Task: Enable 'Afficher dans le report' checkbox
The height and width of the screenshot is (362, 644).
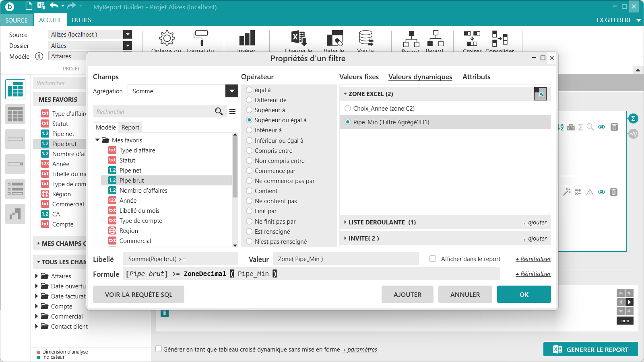Action: pos(433,259)
